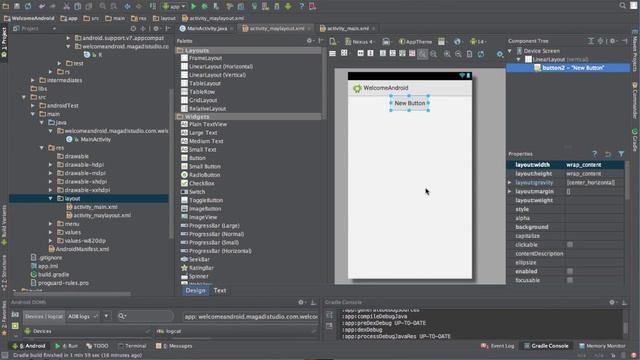The width and height of the screenshot is (640, 360).
Task: Click the Cut scissors icon in toolbar
Action: 67,6
